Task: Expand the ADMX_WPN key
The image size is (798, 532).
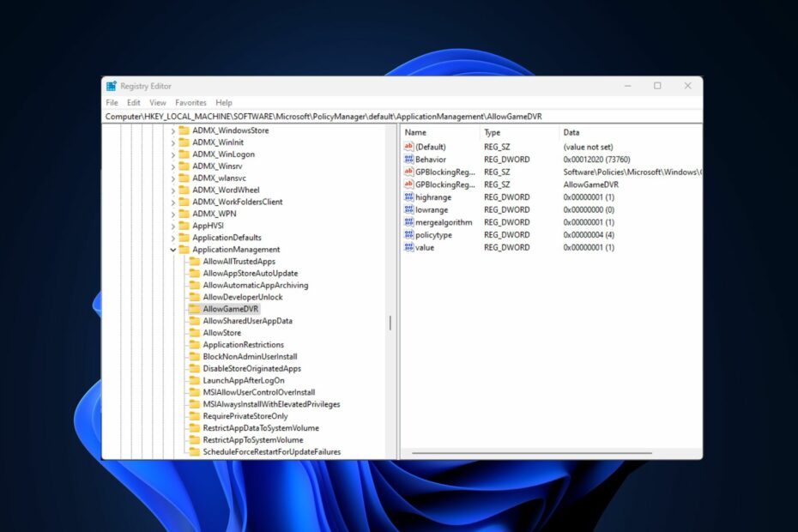Action: tap(173, 214)
